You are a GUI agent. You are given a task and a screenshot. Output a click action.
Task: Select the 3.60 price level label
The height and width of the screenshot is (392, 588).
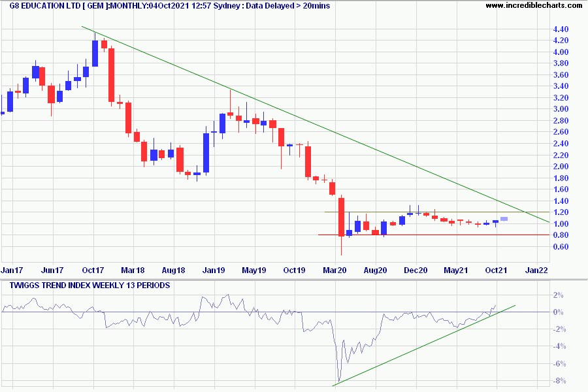(x=561, y=75)
